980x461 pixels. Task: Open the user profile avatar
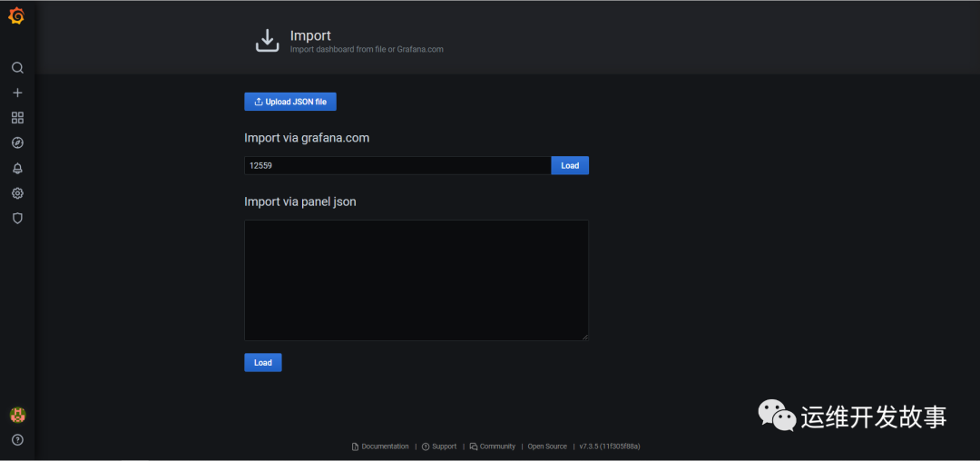17,415
